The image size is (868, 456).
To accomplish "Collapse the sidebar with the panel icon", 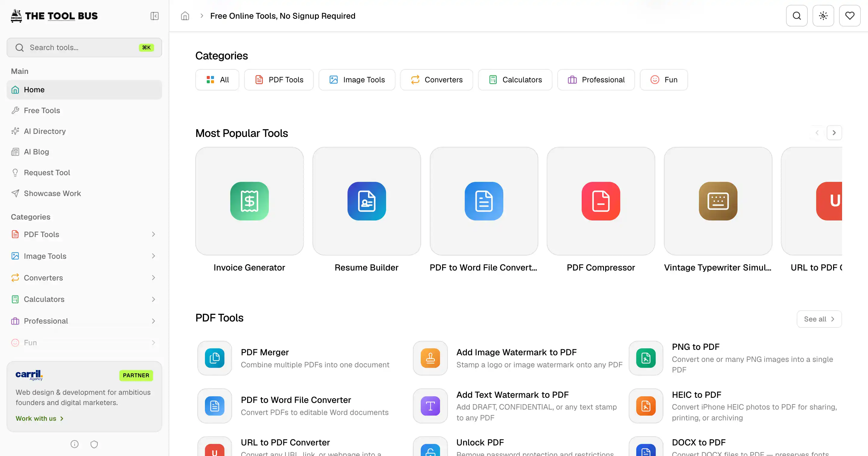I will 154,16.
